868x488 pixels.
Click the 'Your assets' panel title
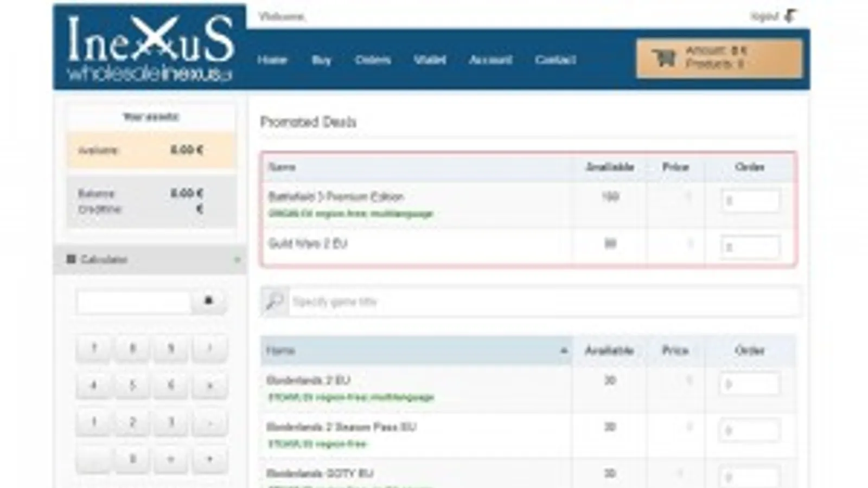(151, 117)
